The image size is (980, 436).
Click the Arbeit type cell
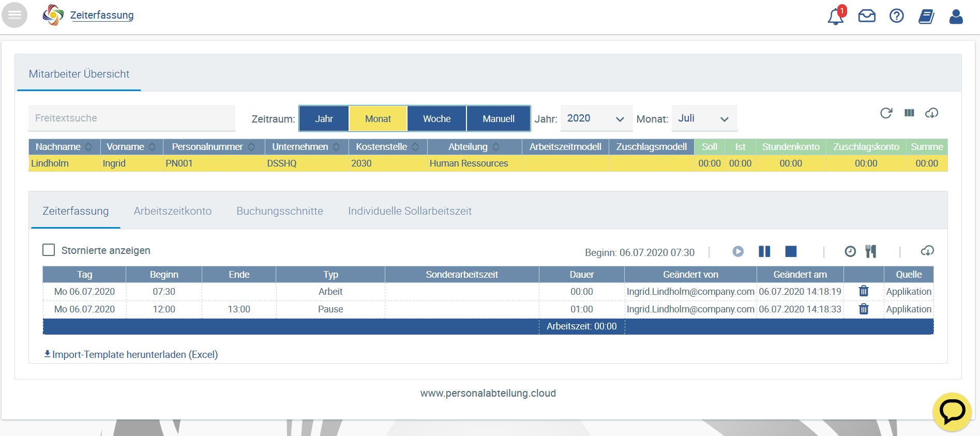[330, 292]
